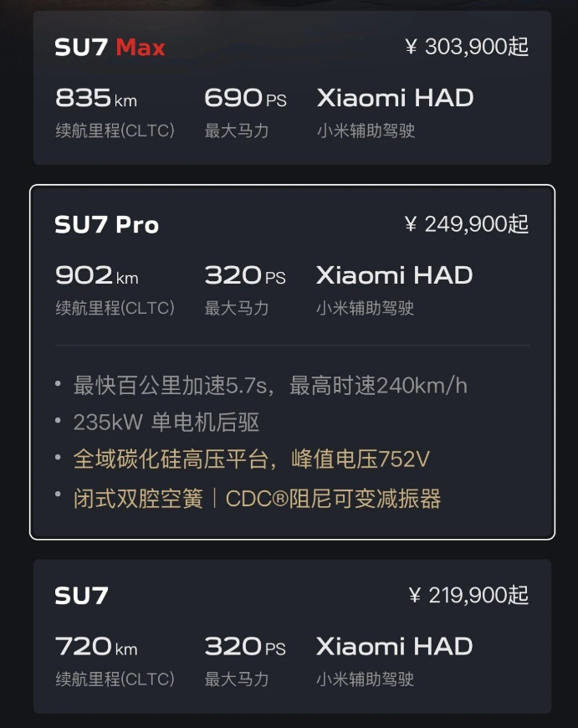Click the SU7 Pro price ¥249,900
Screen dimensions: 578x728
coord(467,224)
